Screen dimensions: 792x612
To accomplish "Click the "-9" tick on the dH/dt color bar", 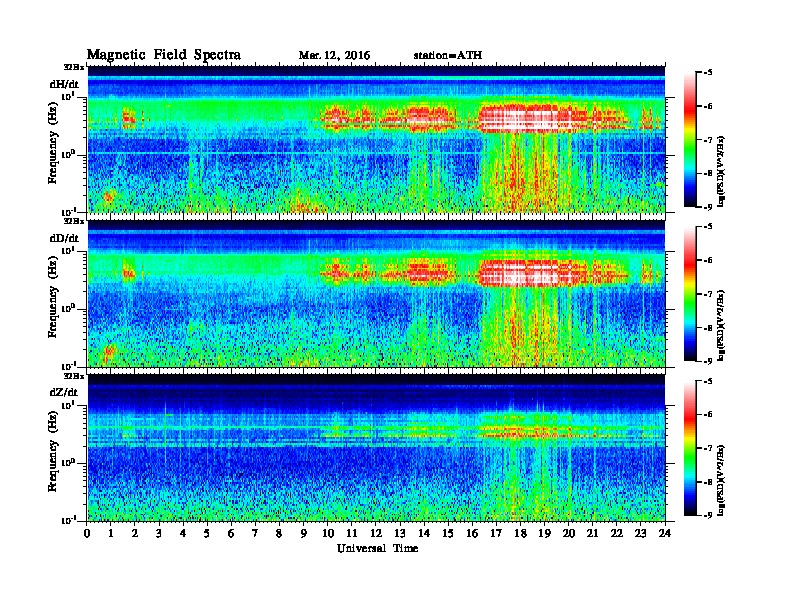I will [x=709, y=207].
